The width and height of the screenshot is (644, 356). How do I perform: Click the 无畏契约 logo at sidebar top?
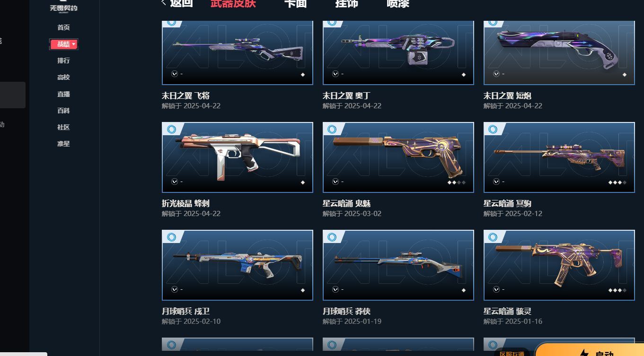pyautogui.click(x=63, y=7)
